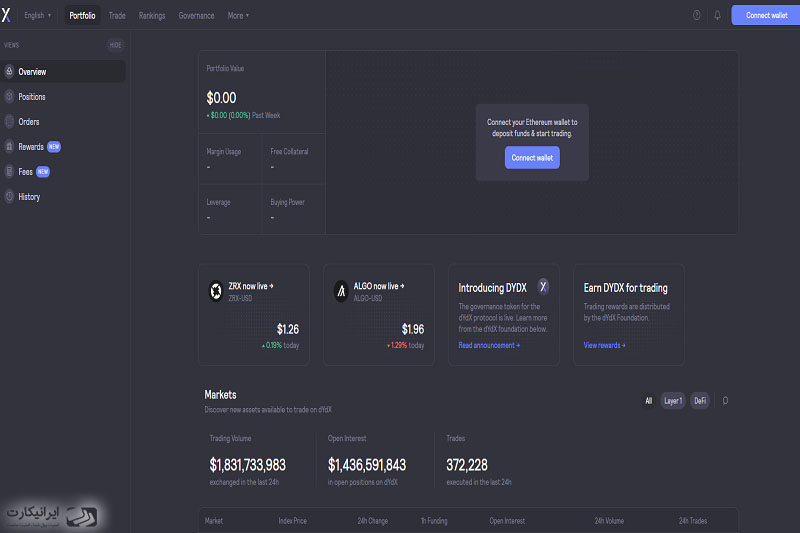Open the notifications bell icon
This screenshot has width=800, height=533.
(717, 15)
